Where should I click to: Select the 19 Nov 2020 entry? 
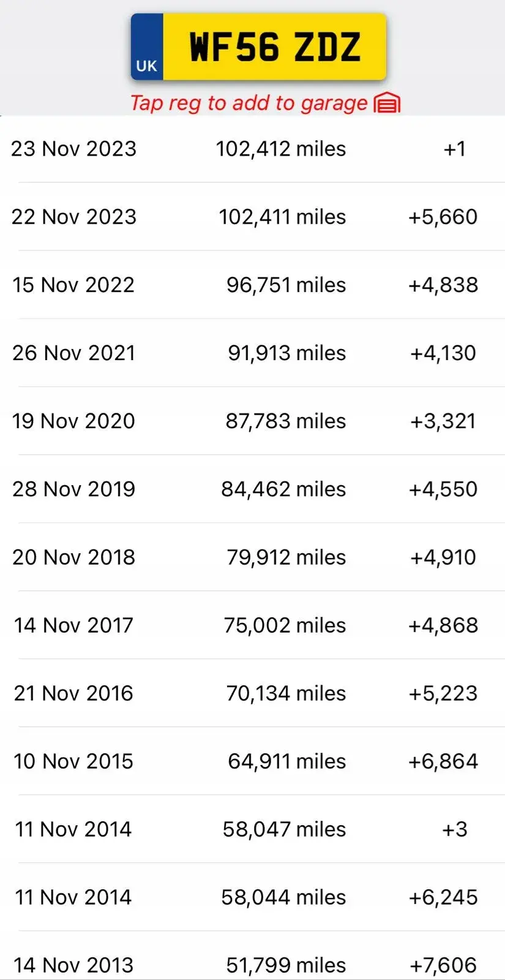[252, 421]
